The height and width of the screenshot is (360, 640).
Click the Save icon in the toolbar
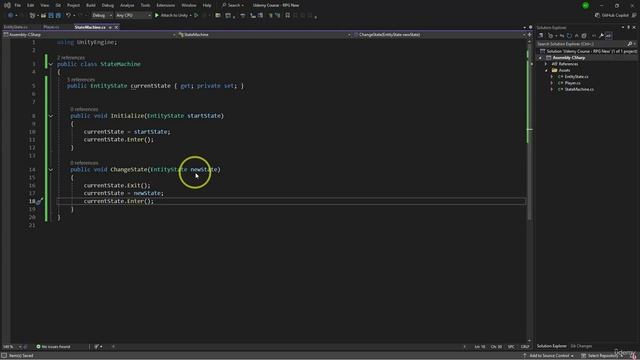tap(51, 15)
